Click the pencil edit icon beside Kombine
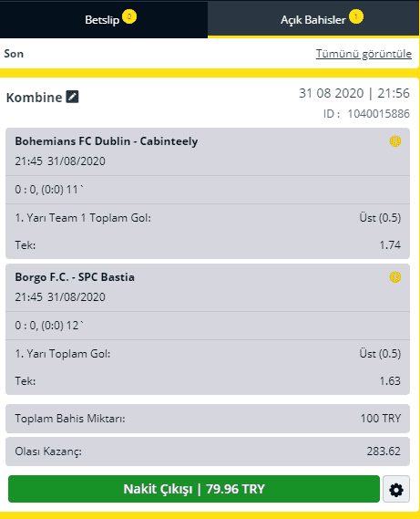This screenshot has width=420, height=519. tap(72, 97)
